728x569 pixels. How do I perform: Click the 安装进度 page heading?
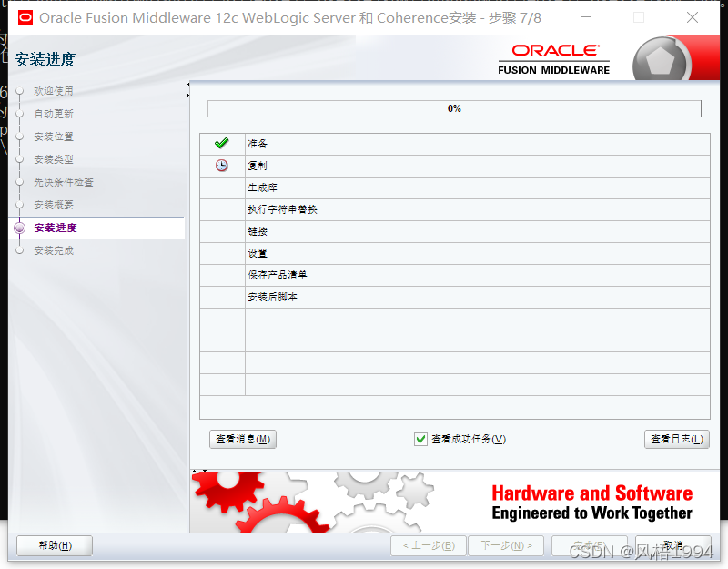(x=45, y=59)
